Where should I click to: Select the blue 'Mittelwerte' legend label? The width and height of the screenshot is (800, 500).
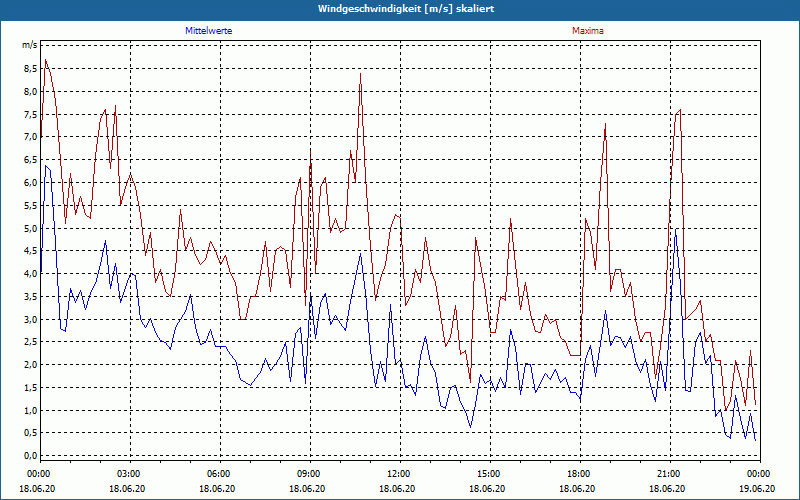click(x=209, y=31)
